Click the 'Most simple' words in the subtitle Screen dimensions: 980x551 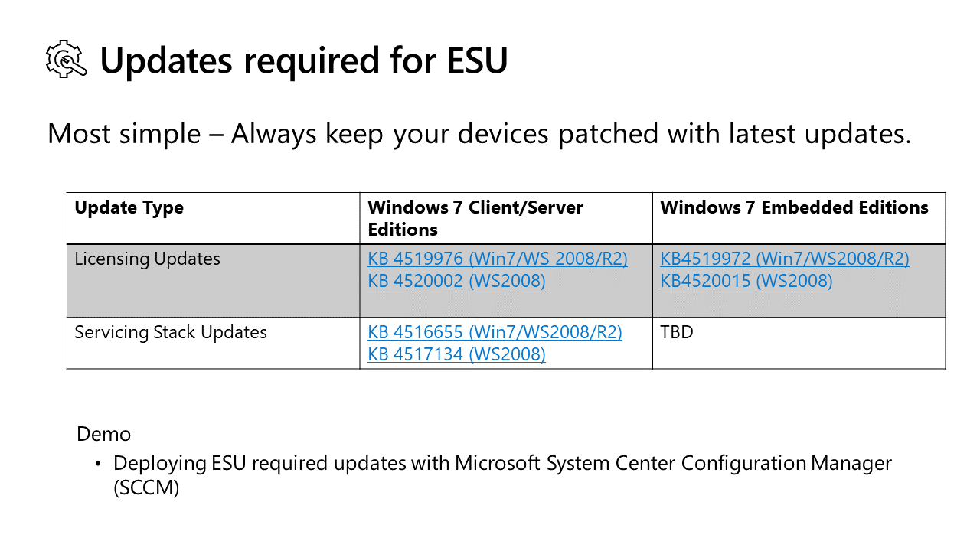124,133
